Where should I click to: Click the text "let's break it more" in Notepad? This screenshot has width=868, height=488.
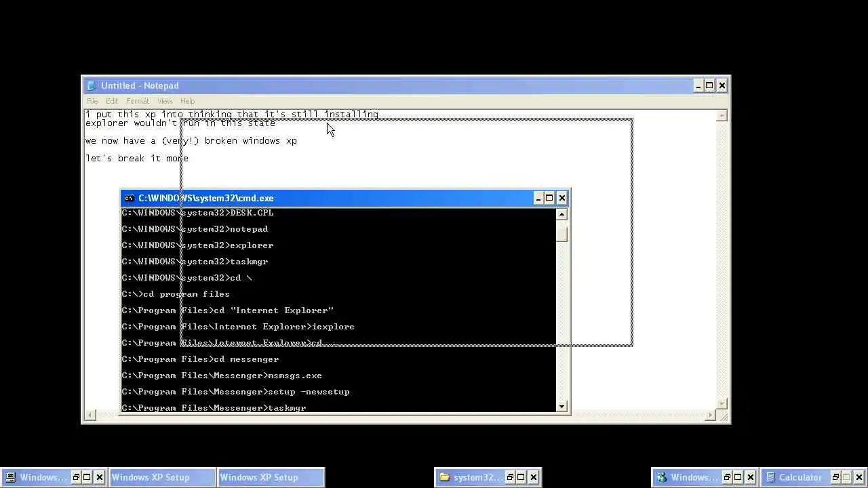click(x=137, y=158)
